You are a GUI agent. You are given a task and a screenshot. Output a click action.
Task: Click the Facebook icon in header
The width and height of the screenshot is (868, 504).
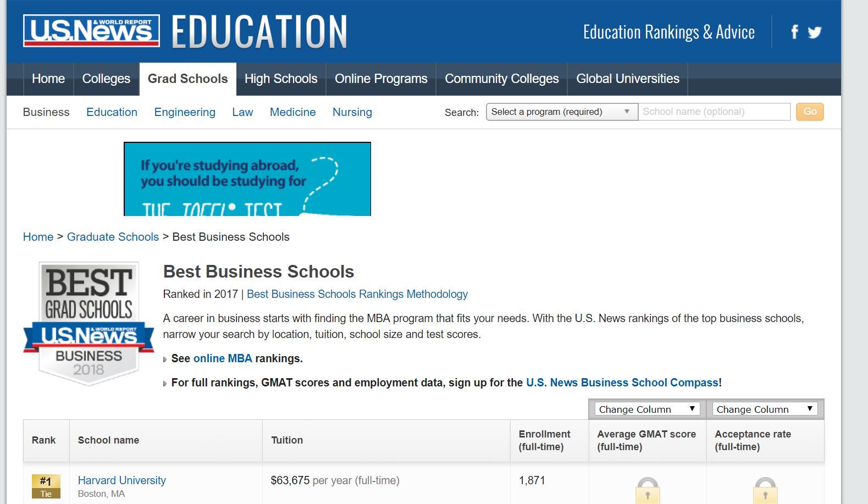pyautogui.click(x=794, y=32)
